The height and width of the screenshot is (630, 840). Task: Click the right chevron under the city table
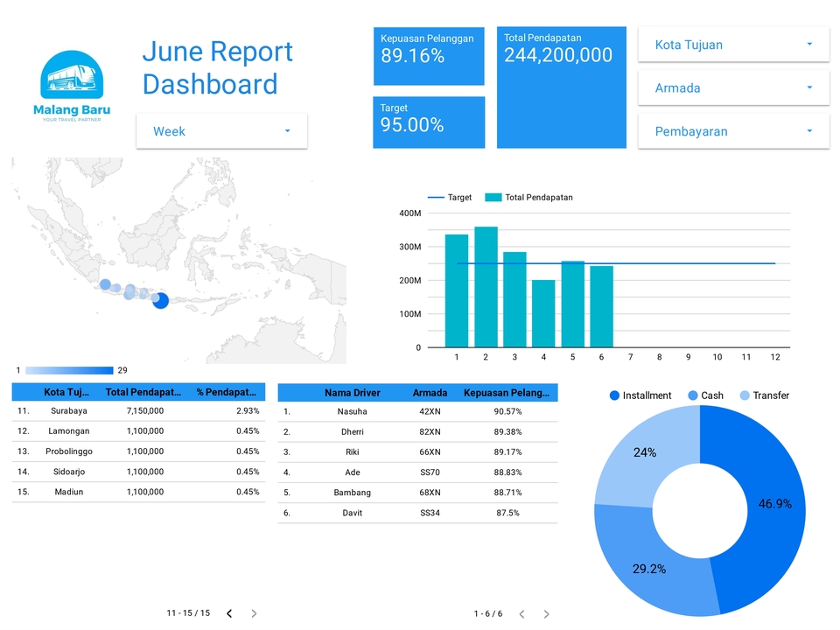tap(254, 613)
